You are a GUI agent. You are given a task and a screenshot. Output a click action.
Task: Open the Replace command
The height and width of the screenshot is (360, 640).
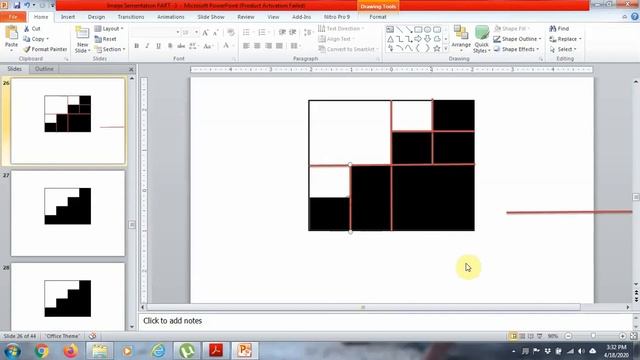[x=565, y=39]
